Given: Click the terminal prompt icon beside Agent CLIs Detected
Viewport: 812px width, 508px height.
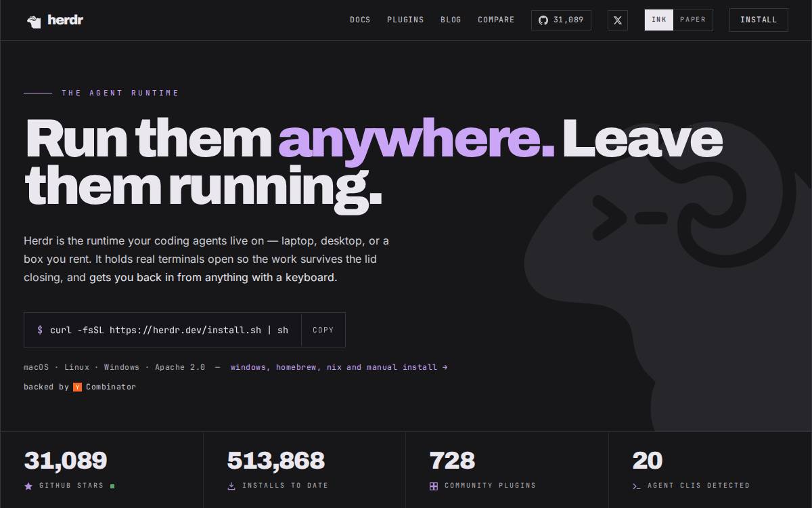Looking at the screenshot, I should tap(637, 486).
